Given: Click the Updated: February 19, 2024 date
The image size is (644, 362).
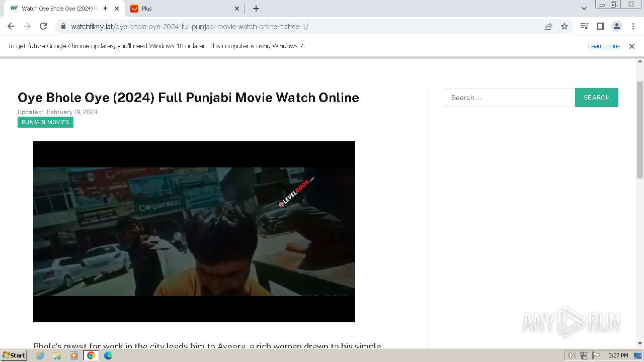Looking at the screenshot, I should pyautogui.click(x=57, y=112).
